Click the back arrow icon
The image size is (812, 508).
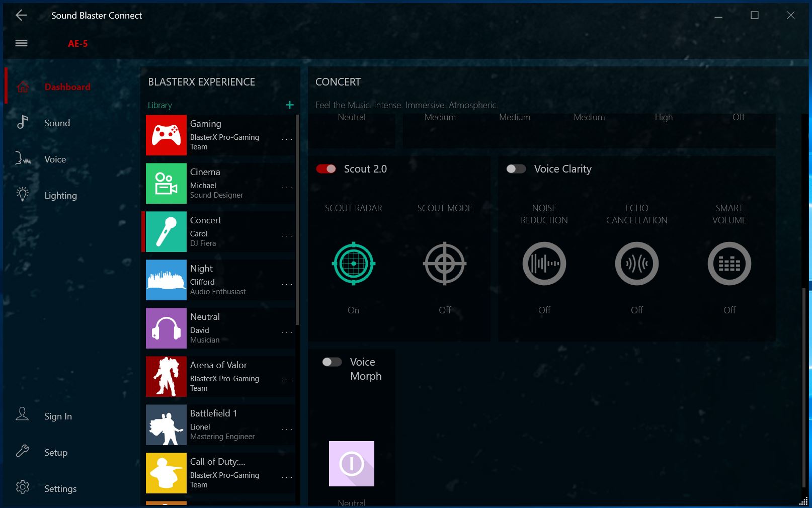tap(21, 15)
